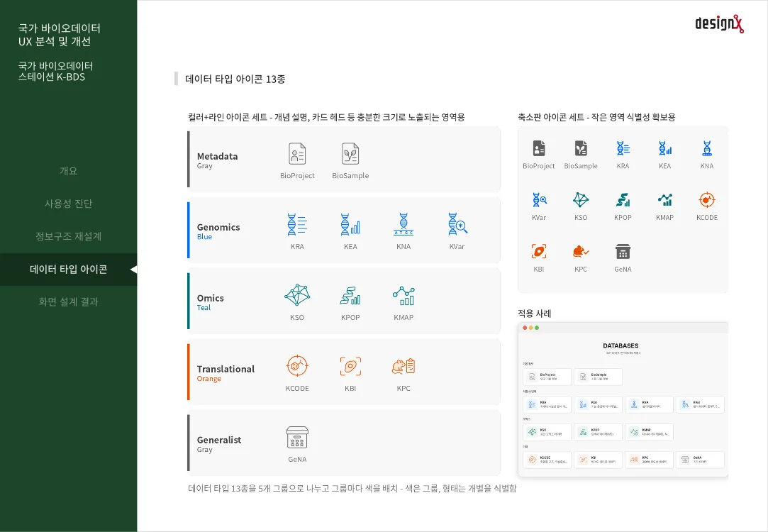Click the large KBI Translational icon

[x=350, y=366]
